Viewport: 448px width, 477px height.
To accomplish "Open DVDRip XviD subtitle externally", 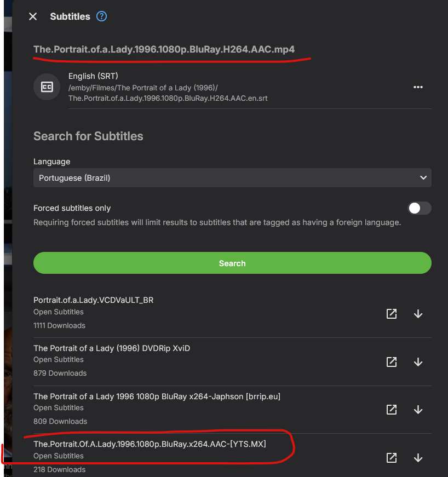I will pyautogui.click(x=392, y=362).
